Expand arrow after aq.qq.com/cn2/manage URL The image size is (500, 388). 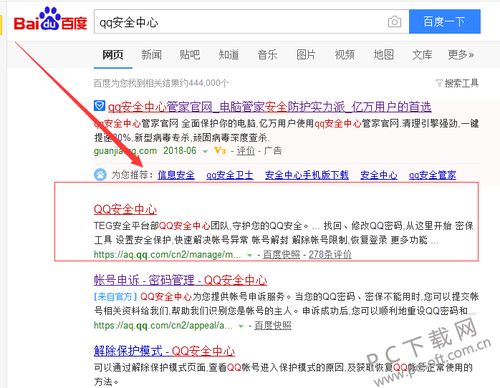(x=249, y=255)
